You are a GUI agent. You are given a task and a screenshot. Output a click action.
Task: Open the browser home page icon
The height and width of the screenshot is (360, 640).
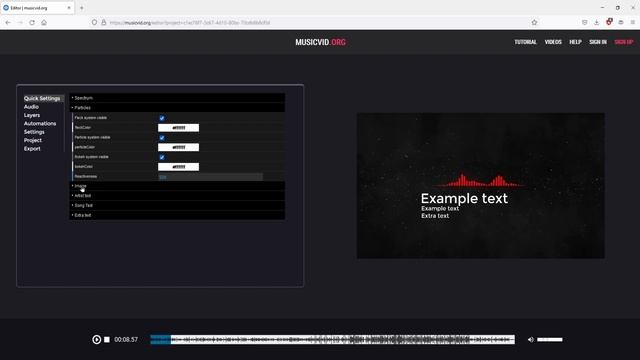tap(44, 22)
